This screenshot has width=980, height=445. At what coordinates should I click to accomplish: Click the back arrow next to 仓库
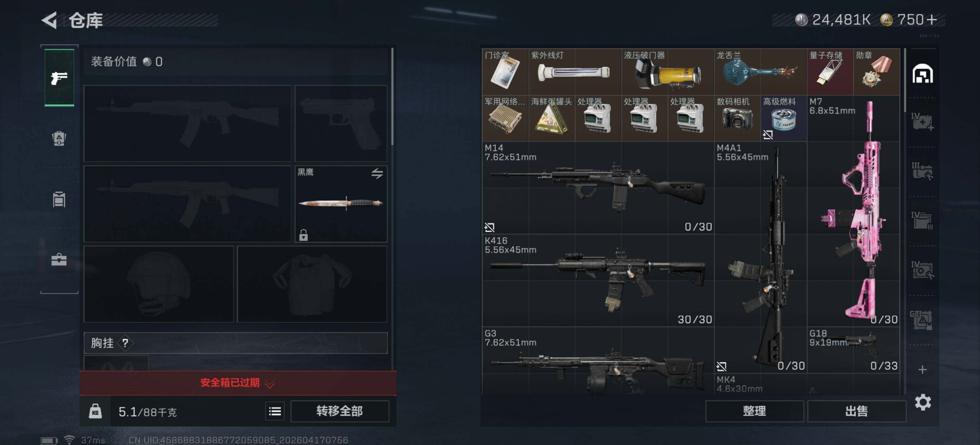[50, 20]
